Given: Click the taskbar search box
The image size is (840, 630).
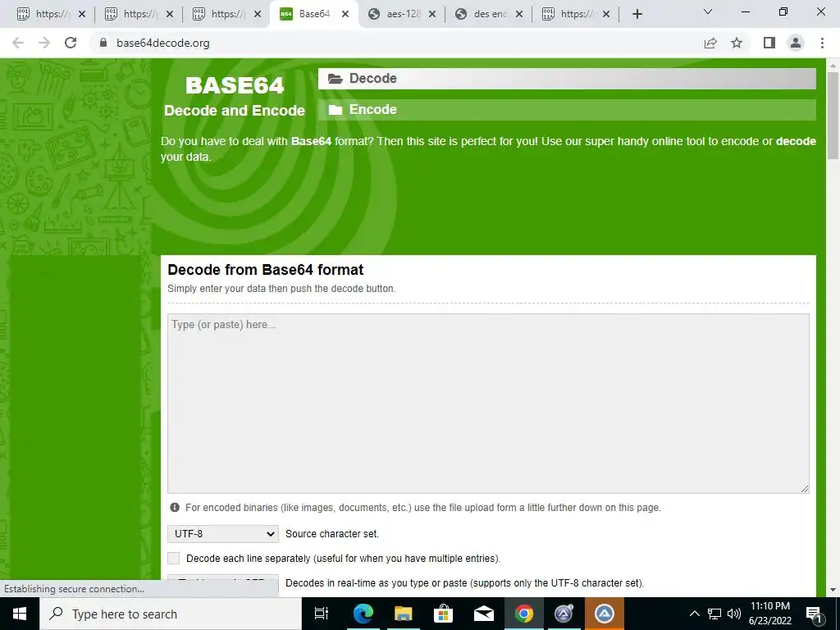Looking at the screenshot, I should [171, 614].
